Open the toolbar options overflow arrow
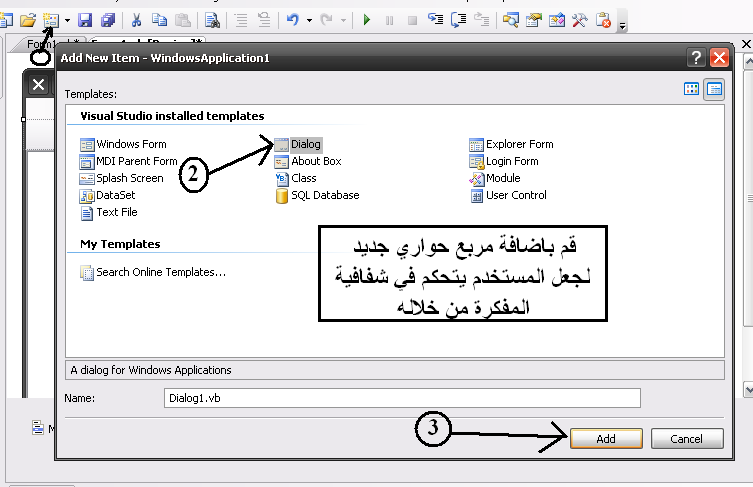This screenshot has width=753, height=487. coord(622,24)
